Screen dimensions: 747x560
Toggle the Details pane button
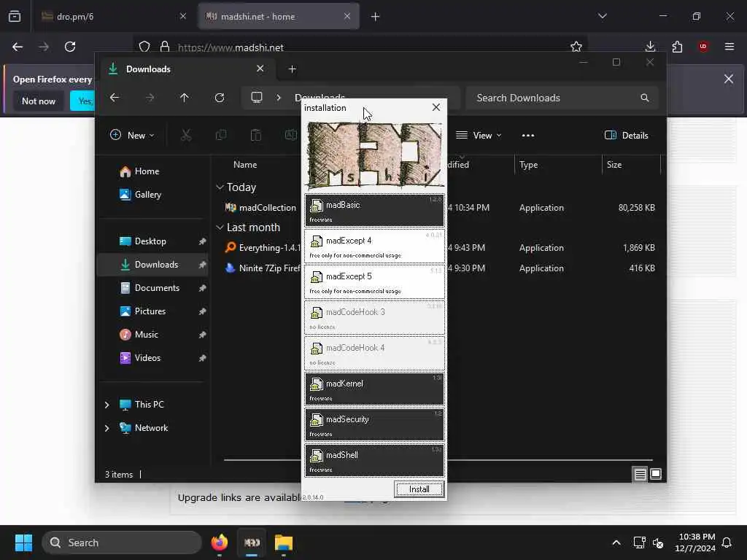click(626, 135)
